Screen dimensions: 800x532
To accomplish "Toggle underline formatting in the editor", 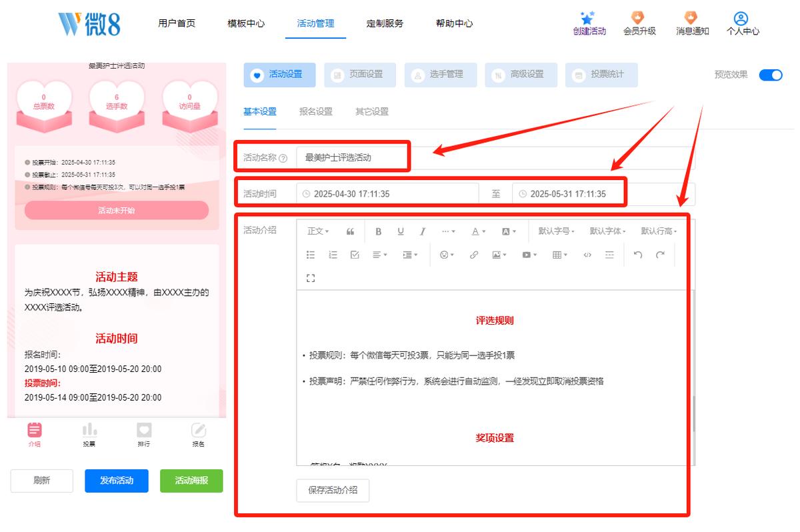I will click(x=401, y=231).
